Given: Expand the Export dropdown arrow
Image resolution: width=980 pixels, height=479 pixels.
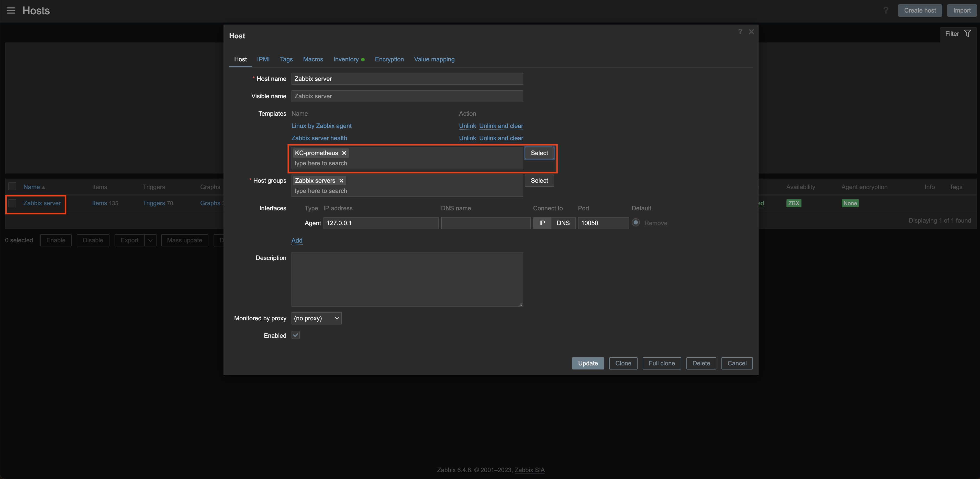Looking at the screenshot, I should (150, 240).
